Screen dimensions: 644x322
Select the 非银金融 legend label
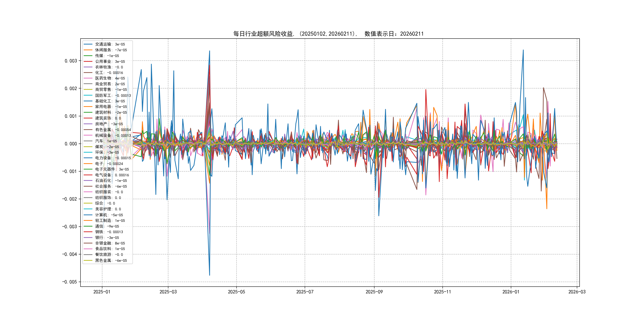tap(110, 243)
